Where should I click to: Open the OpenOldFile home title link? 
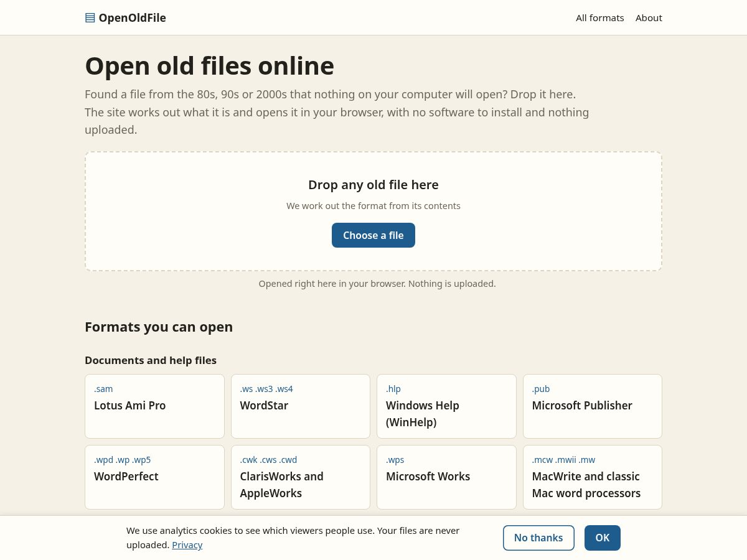126,17
